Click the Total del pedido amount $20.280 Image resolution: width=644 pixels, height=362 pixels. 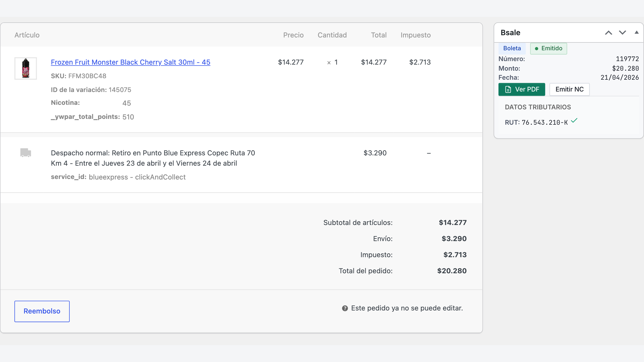pos(452,271)
